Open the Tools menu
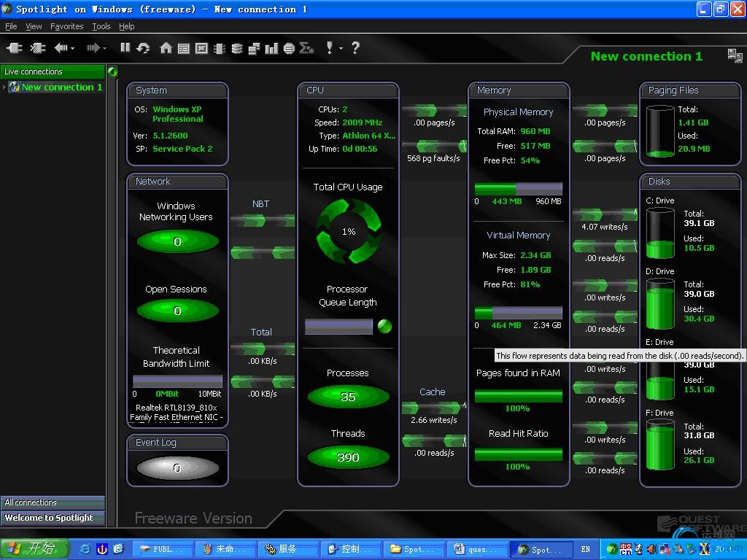 (101, 26)
